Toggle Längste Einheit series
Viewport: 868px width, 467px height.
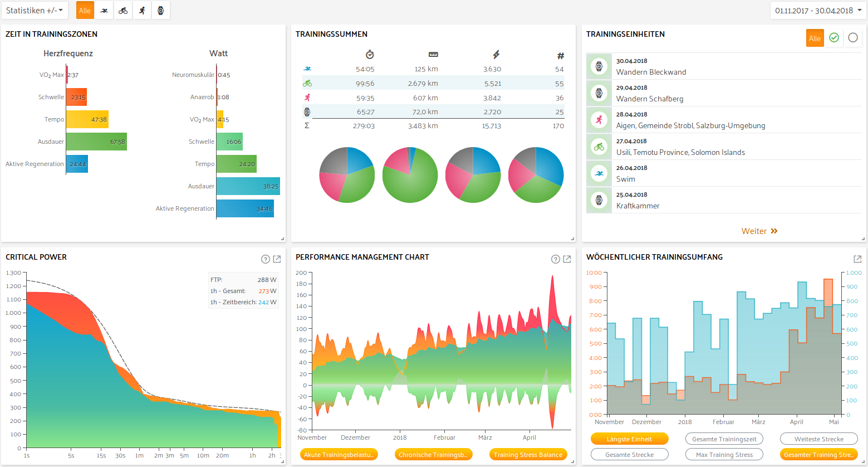coord(629,439)
